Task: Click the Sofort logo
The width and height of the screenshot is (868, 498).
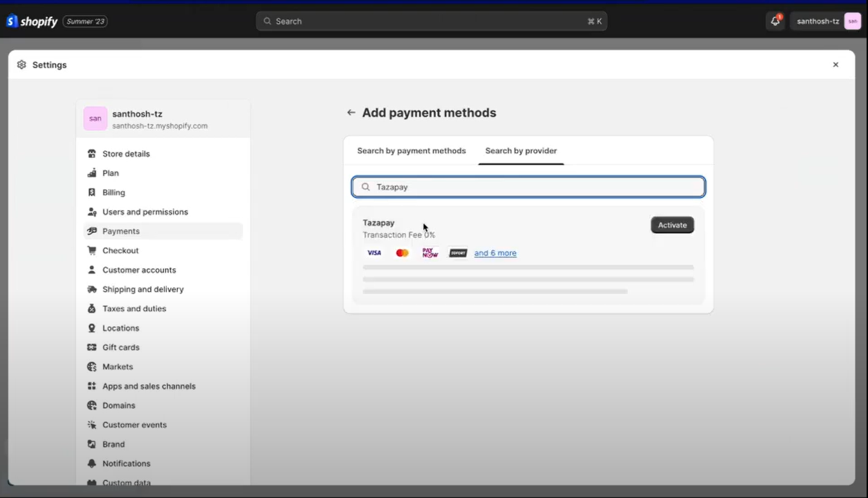Action: point(458,253)
